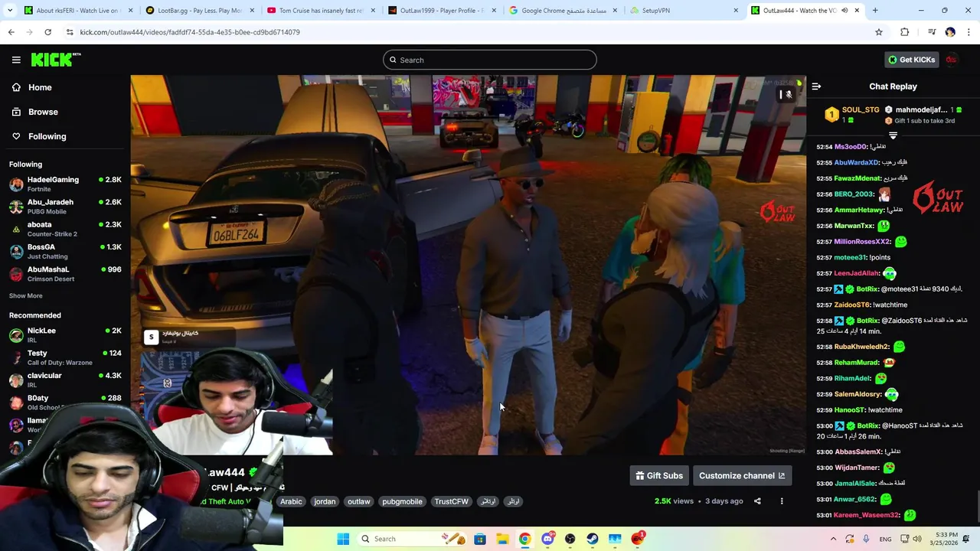Select the TrustCFW tag
Viewport: 980px width, 551px height.
[x=451, y=501]
